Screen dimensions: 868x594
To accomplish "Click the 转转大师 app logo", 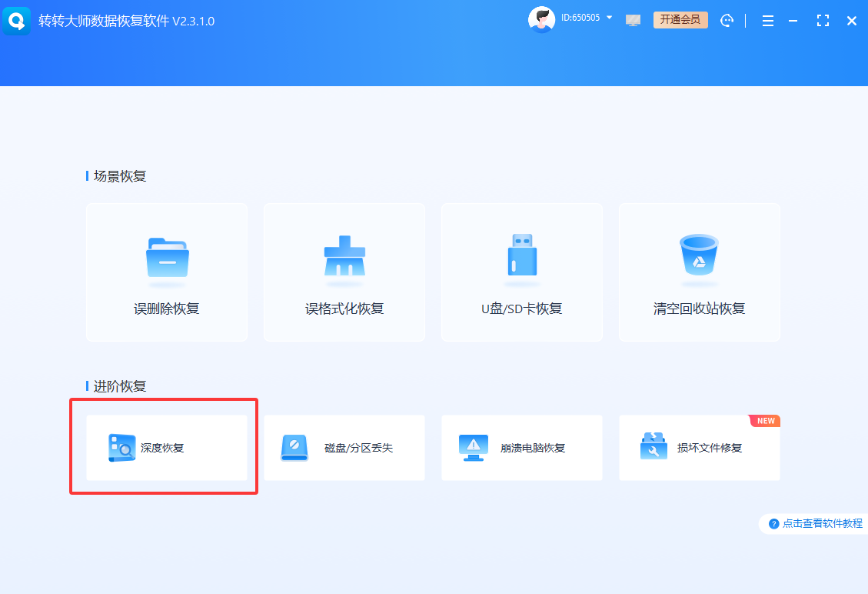I will (x=17, y=21).
